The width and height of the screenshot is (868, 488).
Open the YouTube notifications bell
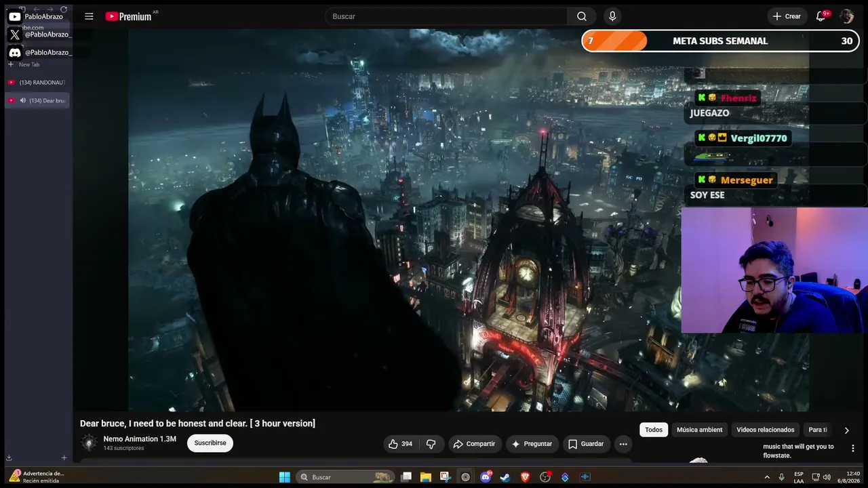(821, 16)
